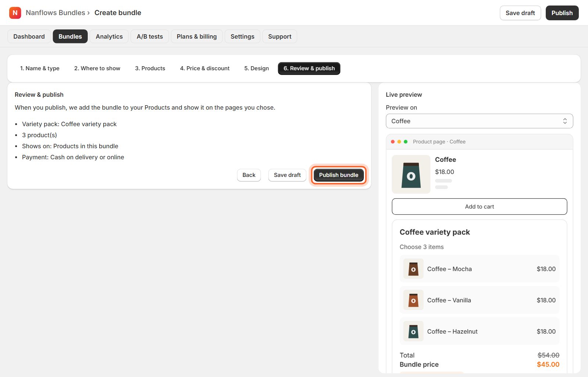Click the Live preview heading
The image size is (588, 377).
coord(404,95)
